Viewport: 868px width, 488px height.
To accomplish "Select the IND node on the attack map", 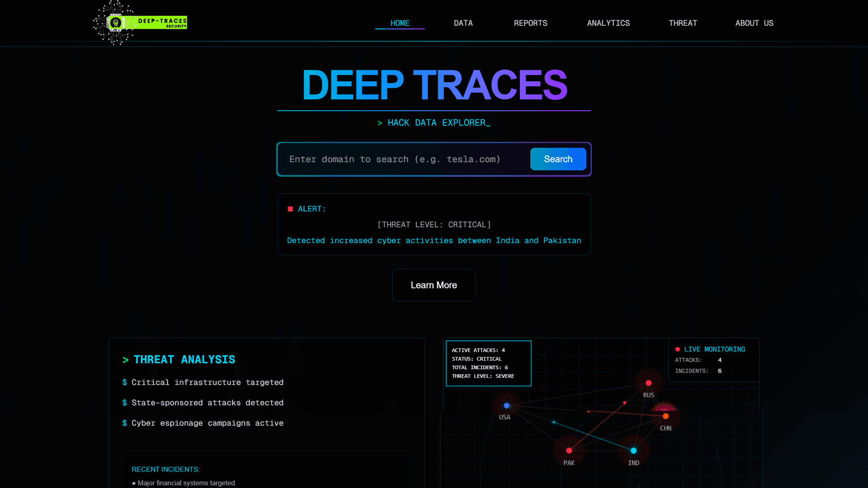I will pyautogui.click(x=633, y=450).
